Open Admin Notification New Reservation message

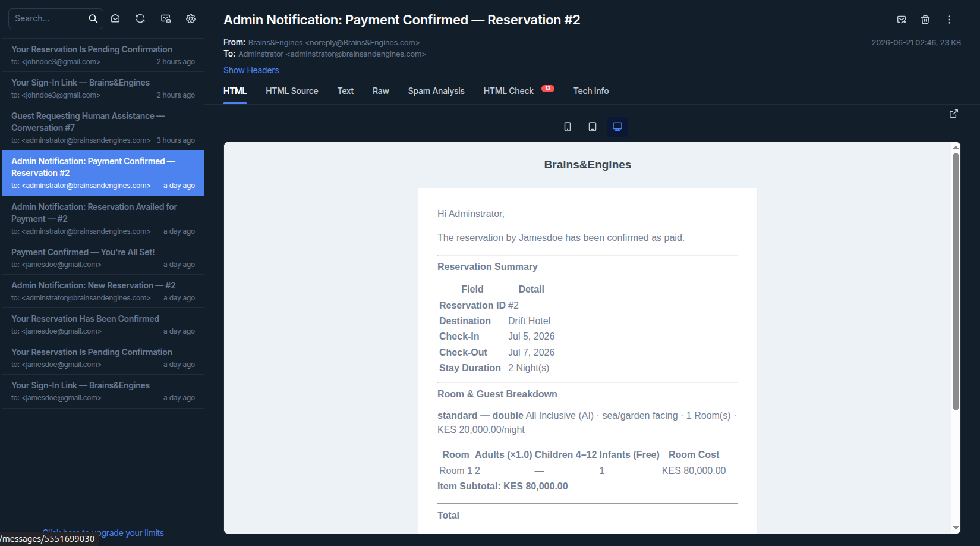point(103,291)
